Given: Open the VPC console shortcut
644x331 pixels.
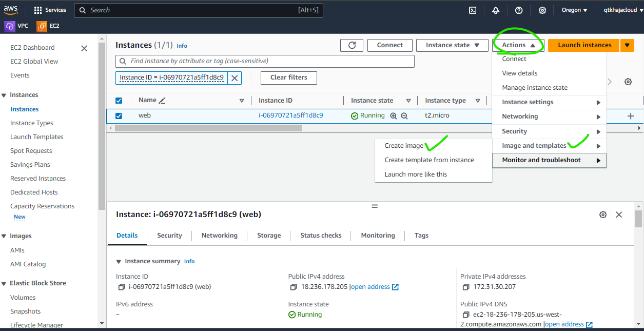Looking at the screenshot, I should click(x=15, y=25).
